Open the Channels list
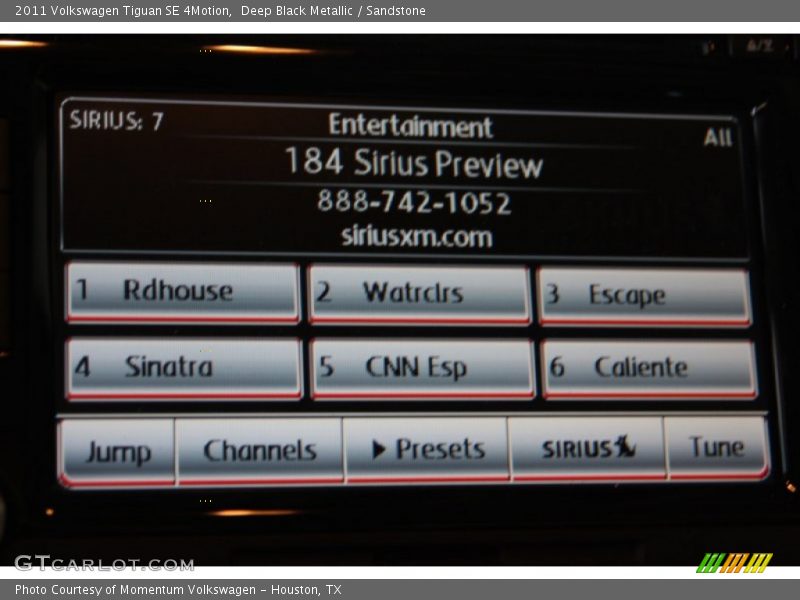The image size is (800, 600). pos(259,450)
